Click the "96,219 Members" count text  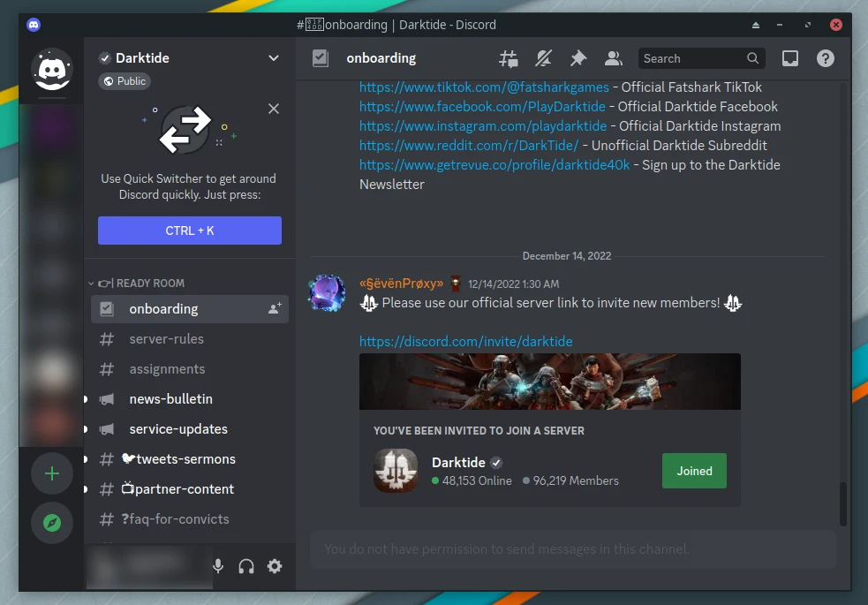(576, 480)
